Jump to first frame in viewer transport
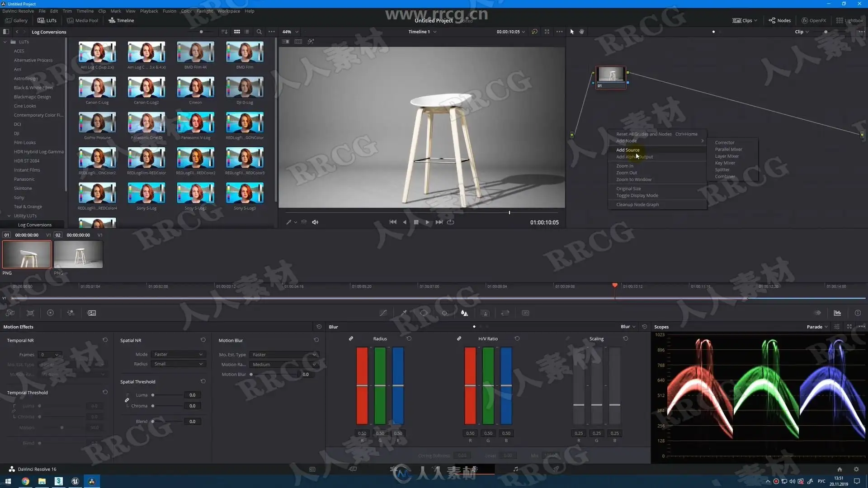This screenshot has width=868, height=488. [393, 222]
